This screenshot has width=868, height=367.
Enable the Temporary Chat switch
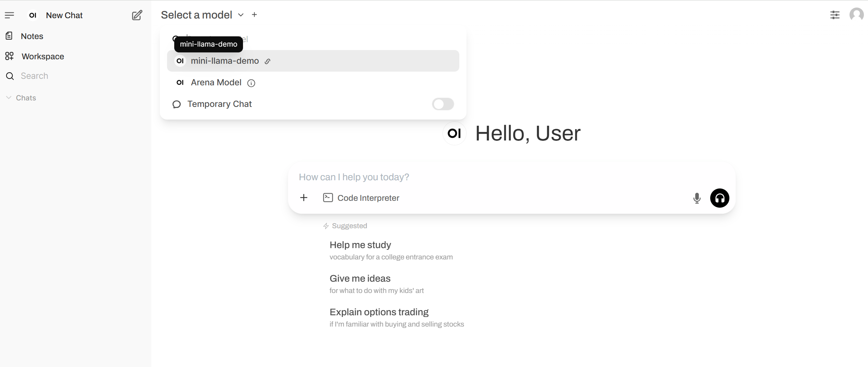(443, 104)
